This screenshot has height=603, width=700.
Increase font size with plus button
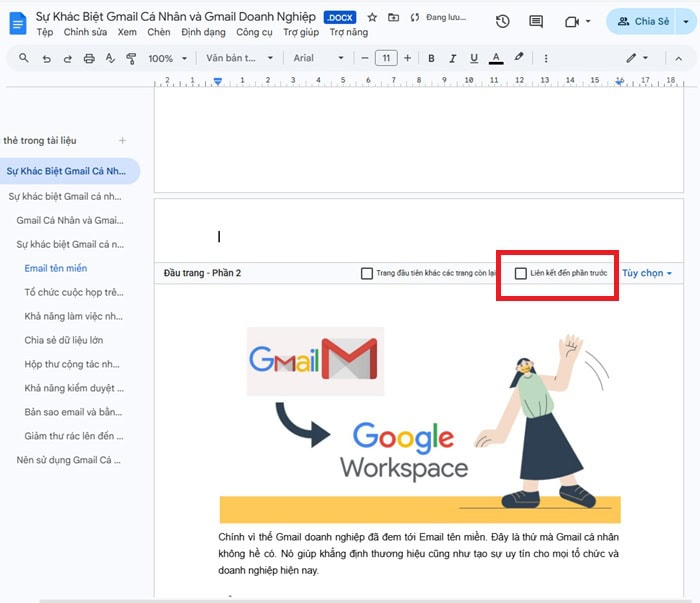[x=409, y=59]
